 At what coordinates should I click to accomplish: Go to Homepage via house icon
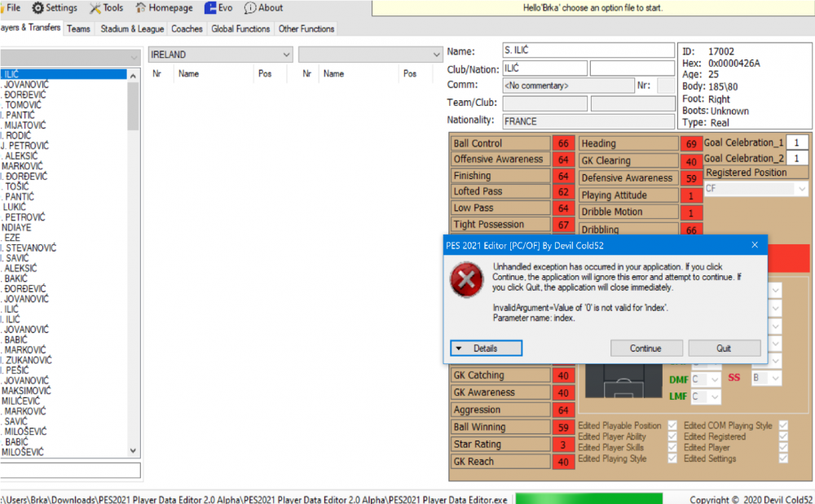[x=141, y=8]
